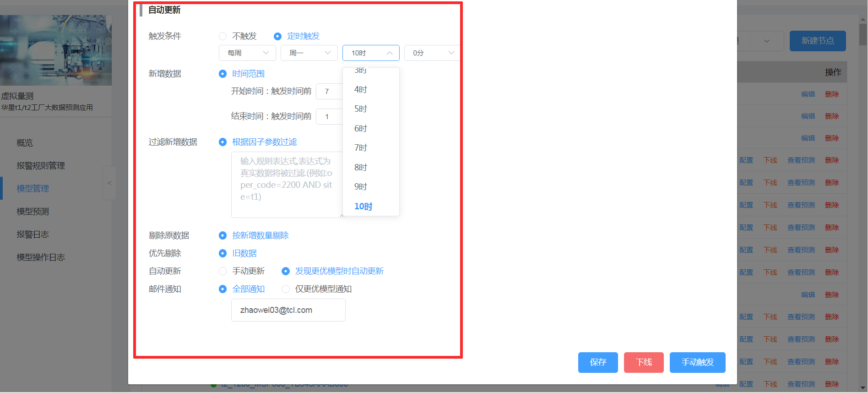Image resolution: width=868 pixels, height=393 pixels.
Task: Choose 5时 in the hour dropdown list
Action: (361, 109)
